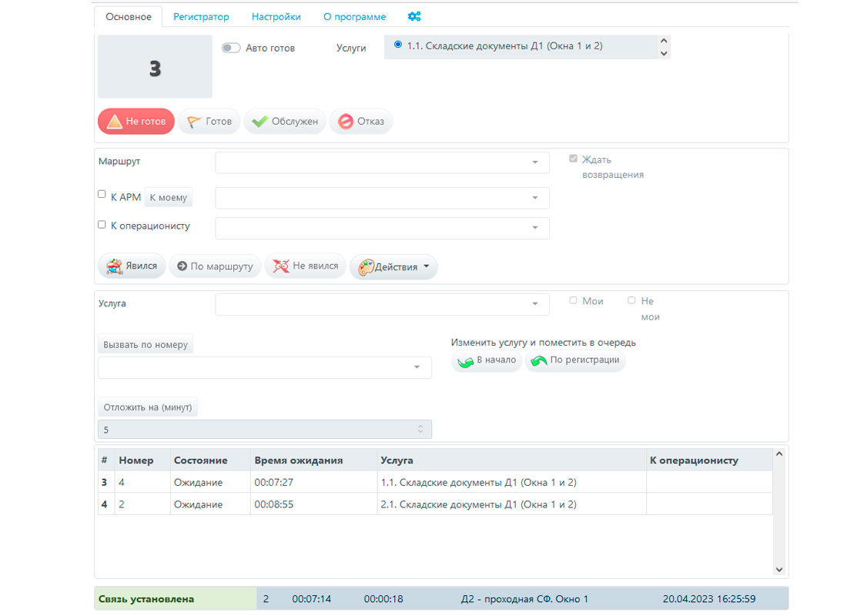Viewport: 847px width, 616px height.
Task: Click status bar date 20.04.2023 16:25:59
Action: pyautogui.click(x=708, y=599)
